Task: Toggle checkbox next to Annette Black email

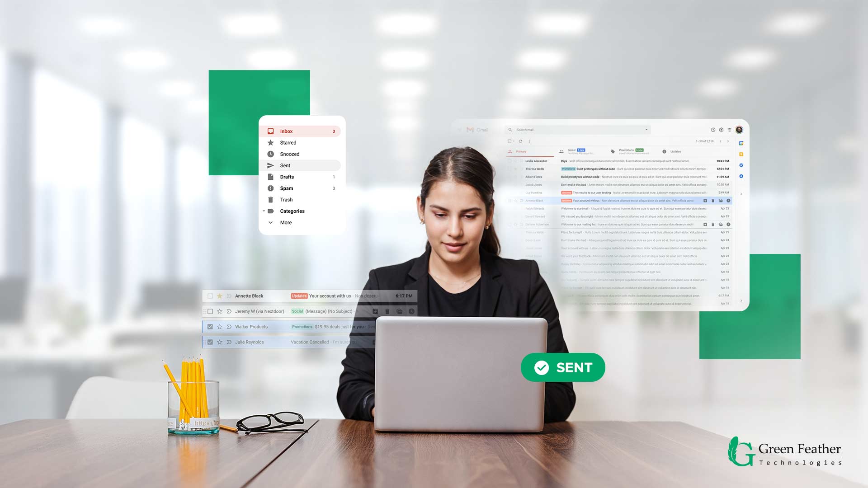Action: pos(210,296)
